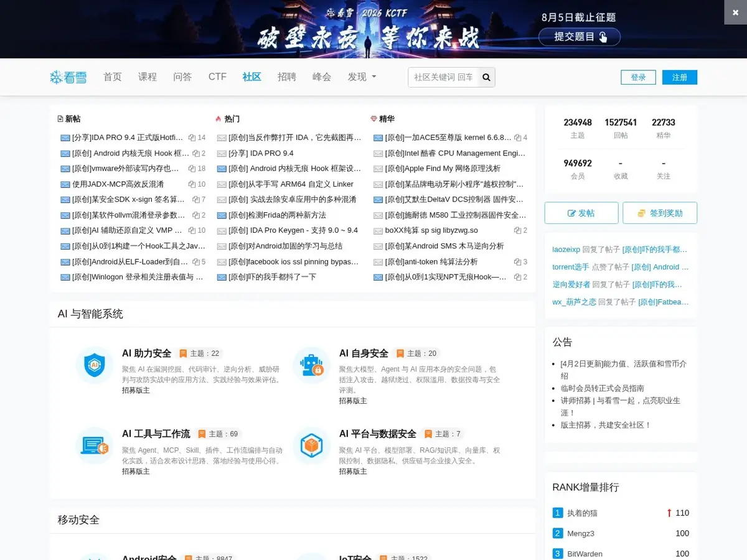Viewport: 747px width, 560px height.
Task: Click the fire icon next to 热门
Action: tap(218, 119)
